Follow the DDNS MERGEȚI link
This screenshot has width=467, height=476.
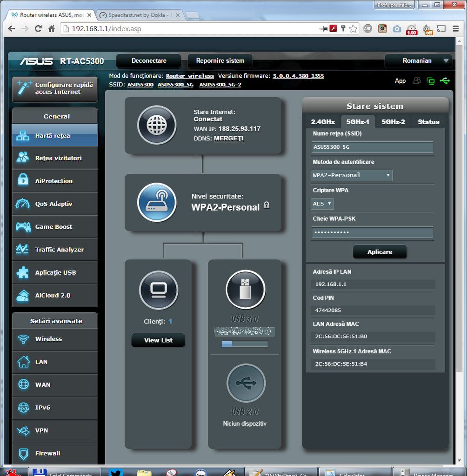[x=228, y=139]
